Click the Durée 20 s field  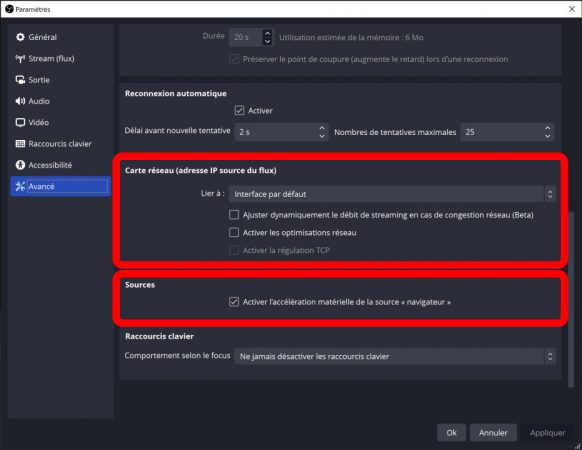tap(251, 37)
